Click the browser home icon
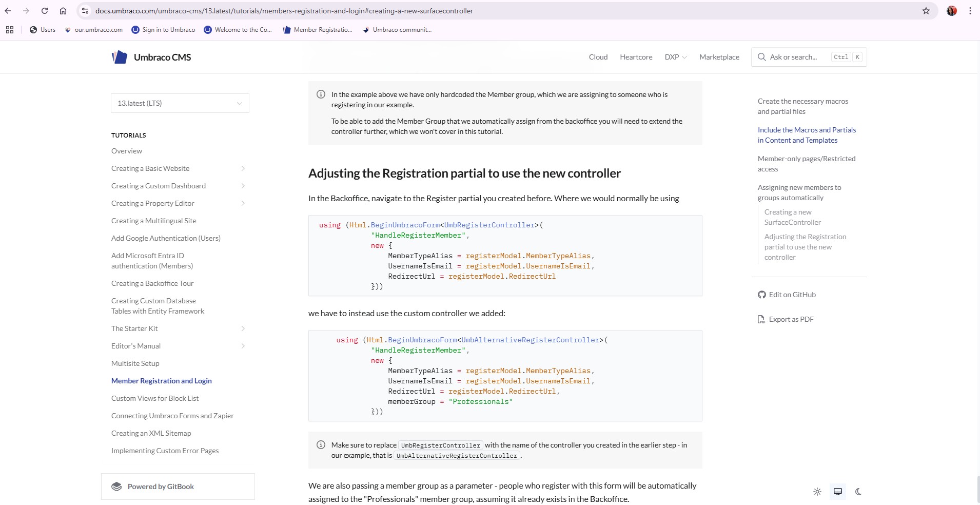The width and height of the screenshot is (980, 505). [x=63, y=11]
